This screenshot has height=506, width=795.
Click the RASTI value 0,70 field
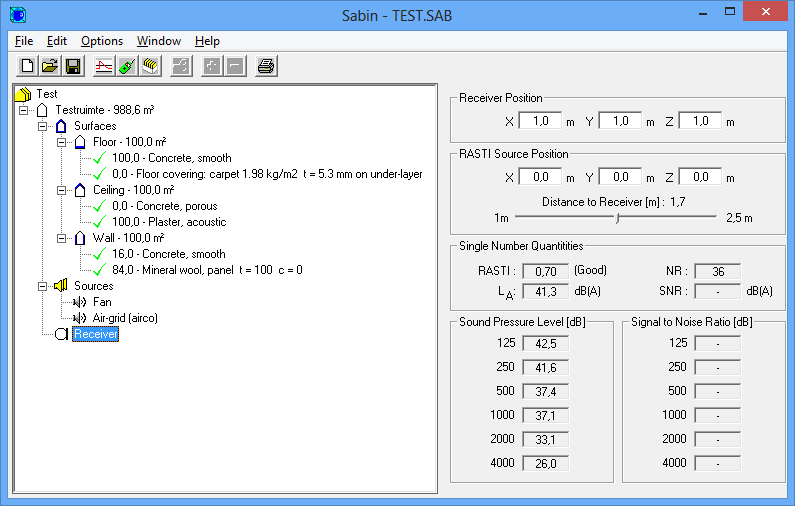tap(546, 271)
